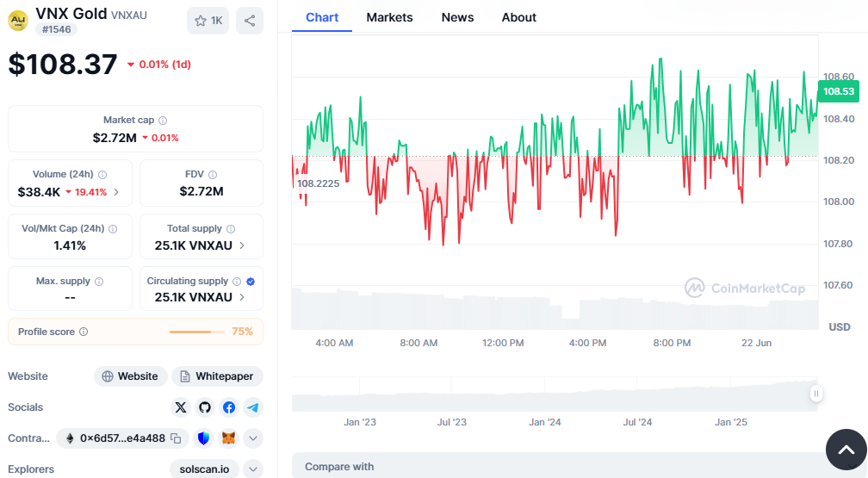Show FDV info icon
This screenshot has width=868, height=478.
coord(213,175)
